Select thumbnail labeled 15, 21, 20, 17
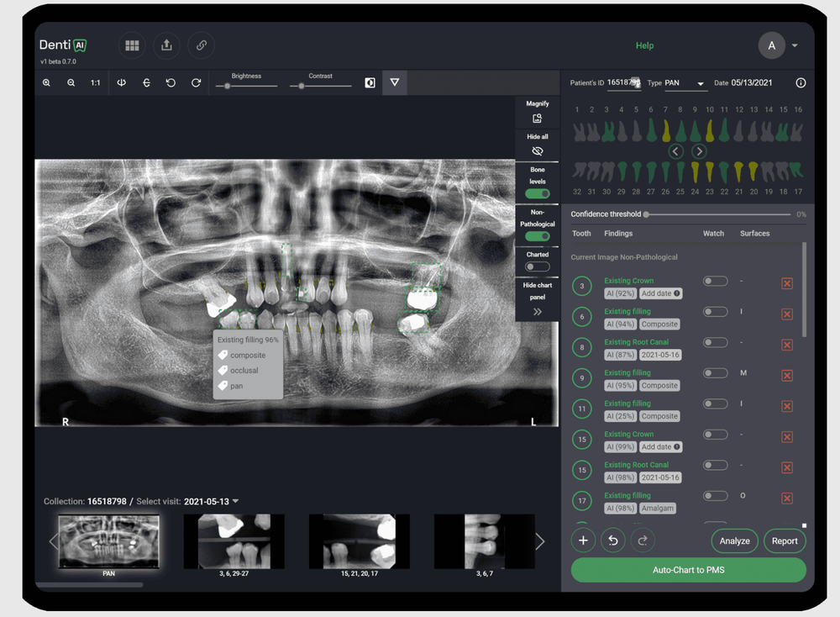 [x=359, y=541]
